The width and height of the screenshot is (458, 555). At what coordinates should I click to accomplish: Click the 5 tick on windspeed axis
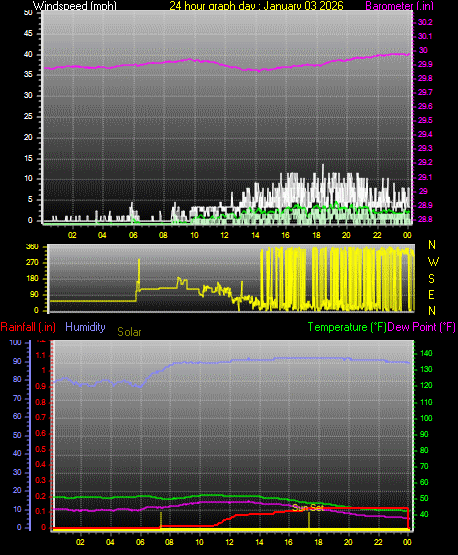point(30,200)
